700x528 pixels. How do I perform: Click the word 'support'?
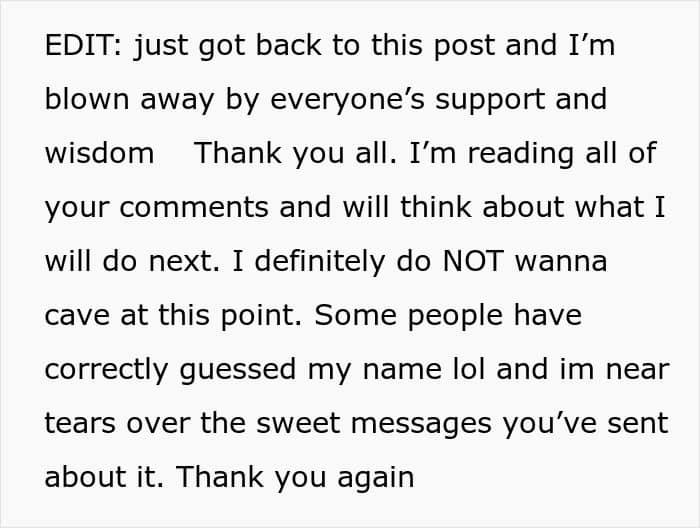(x=490, y=99)
